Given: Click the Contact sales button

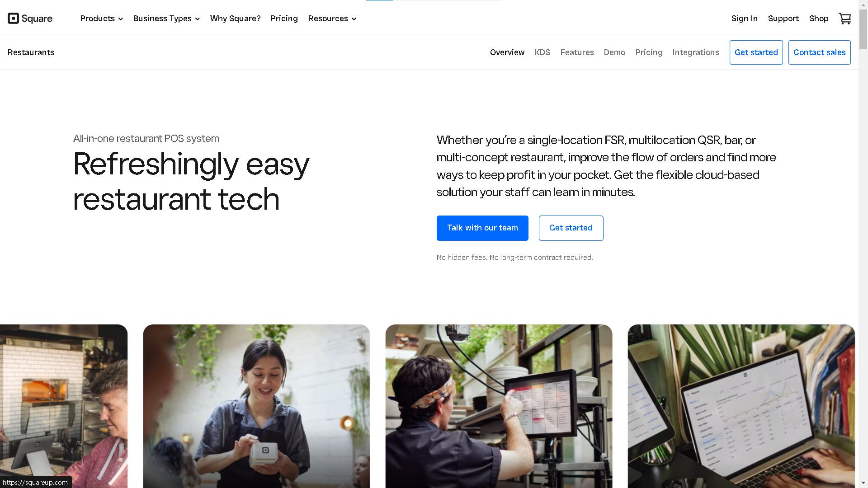Looking at the screenshot, I should click(819, 52).
